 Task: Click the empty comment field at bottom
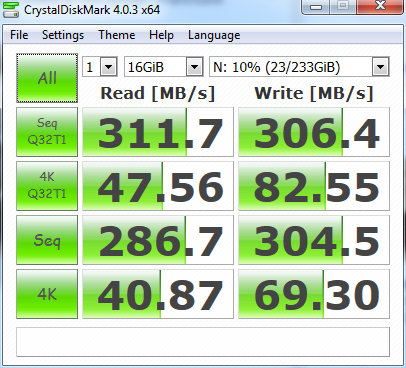pos(203,342)
